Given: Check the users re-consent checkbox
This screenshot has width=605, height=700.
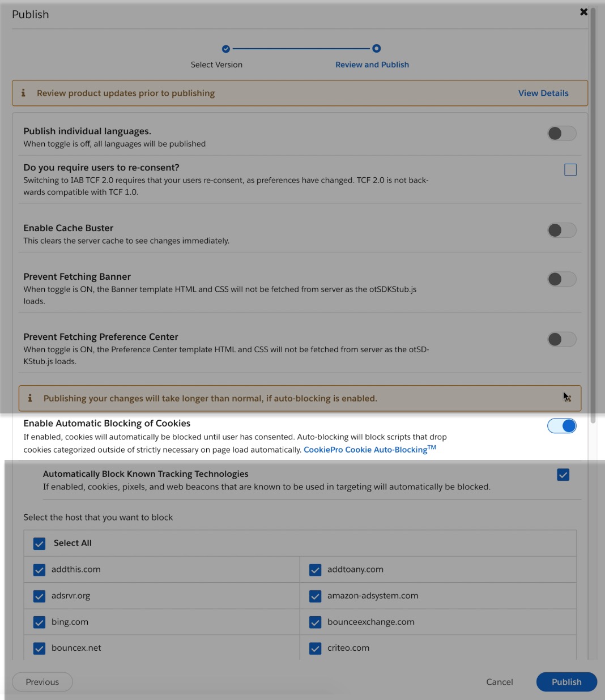Looking at the screenshot, I should coord(570,169).
